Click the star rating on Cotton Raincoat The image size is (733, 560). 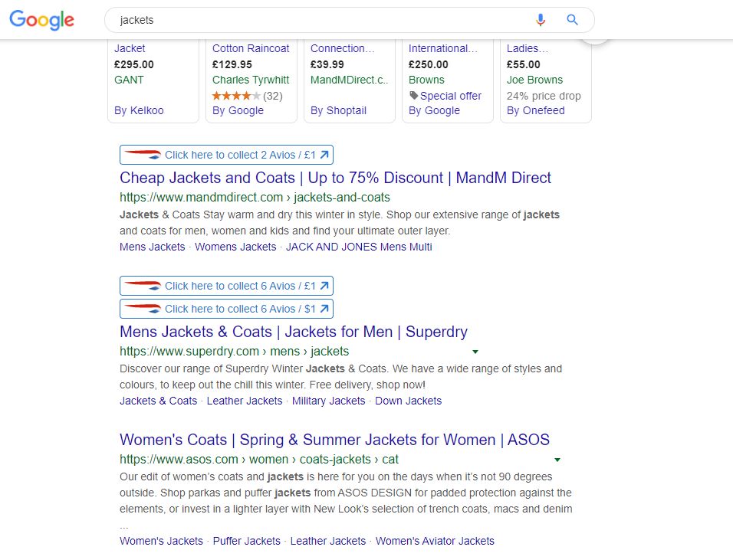(236, 96)
